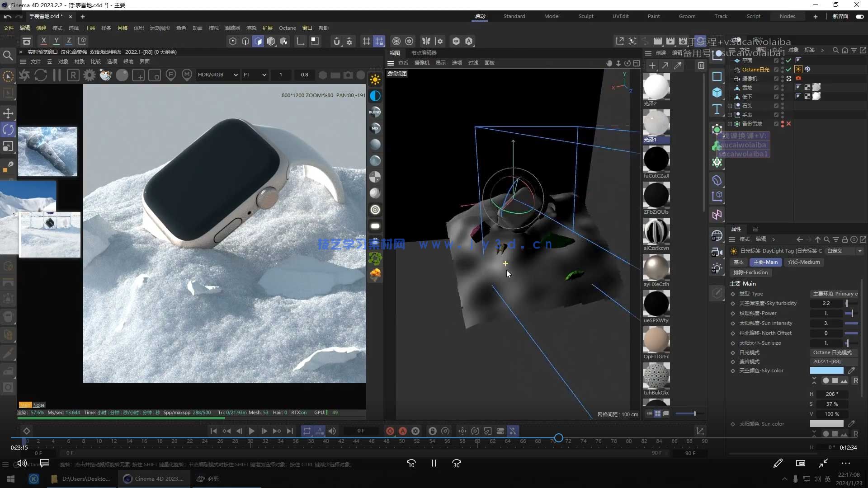Expand the 石头 object group

point(730,106)
